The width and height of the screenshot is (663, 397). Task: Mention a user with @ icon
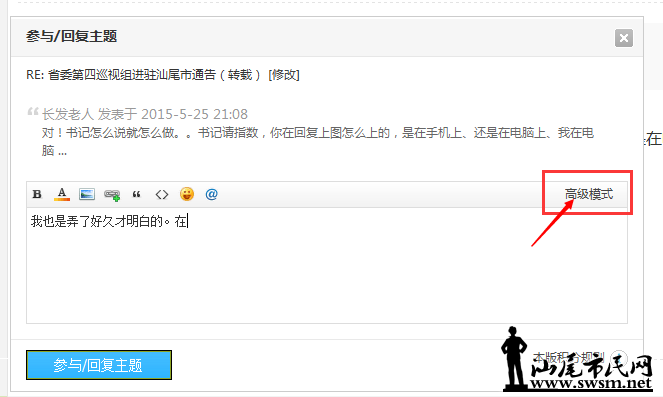pos(211,194)
